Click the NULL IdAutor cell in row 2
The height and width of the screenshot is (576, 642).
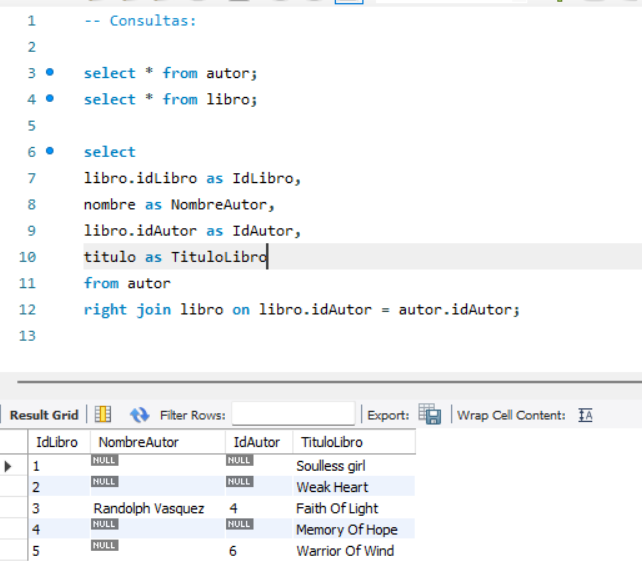coord(240,482)
